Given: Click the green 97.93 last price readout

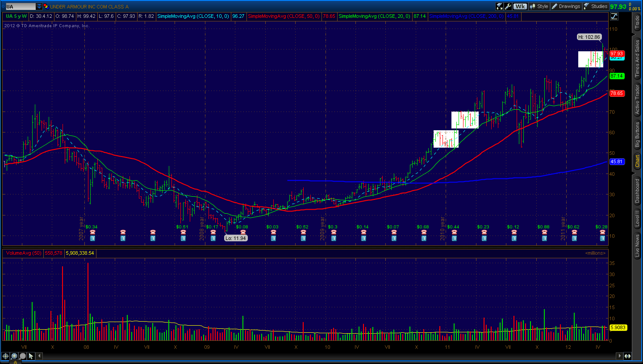Looking at the screenshot, I should [618, 7].
